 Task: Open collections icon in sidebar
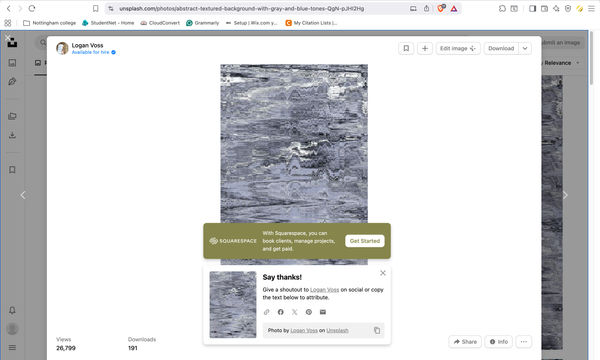point(12,116)
